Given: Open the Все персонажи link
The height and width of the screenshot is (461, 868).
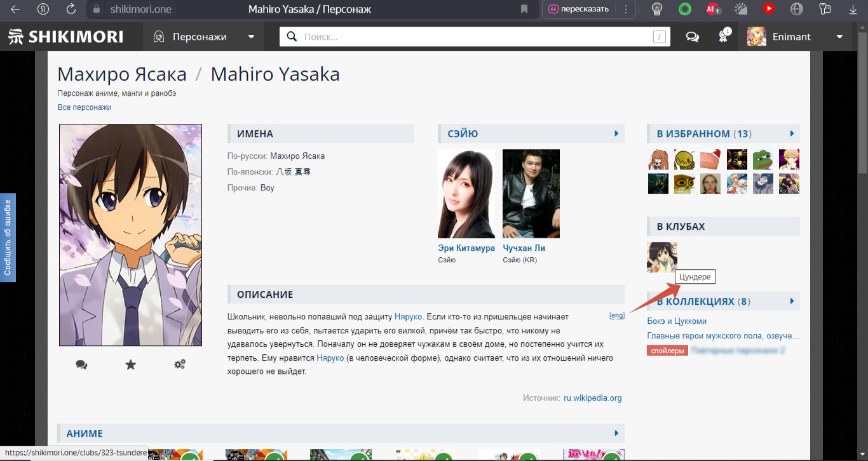Looking at the screenshot, I should point(84,107).
